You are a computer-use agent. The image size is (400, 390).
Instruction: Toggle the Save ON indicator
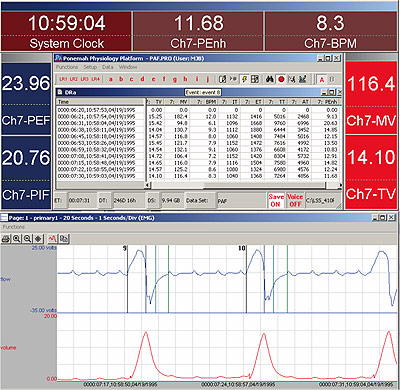click(276, 200)
